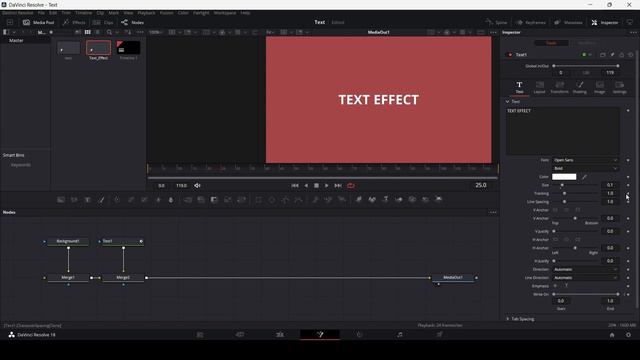Jump to last frame

[x=338, y=185]
